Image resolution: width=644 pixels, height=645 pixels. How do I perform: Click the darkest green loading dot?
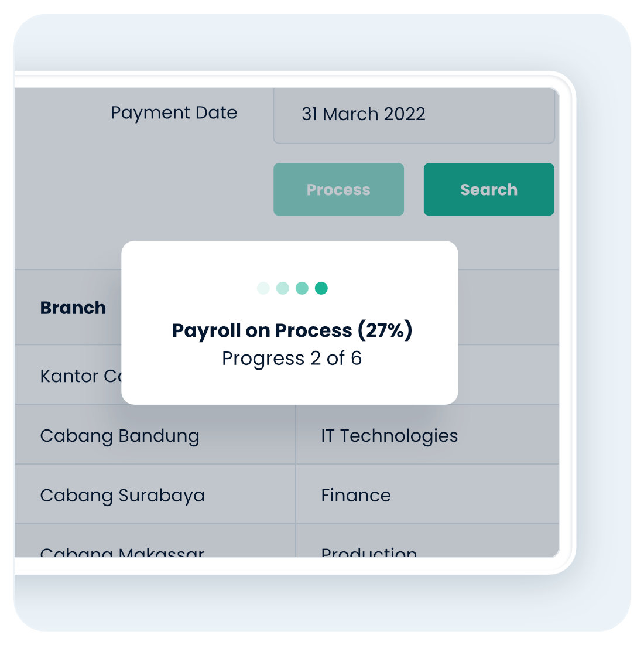[321, 288]
